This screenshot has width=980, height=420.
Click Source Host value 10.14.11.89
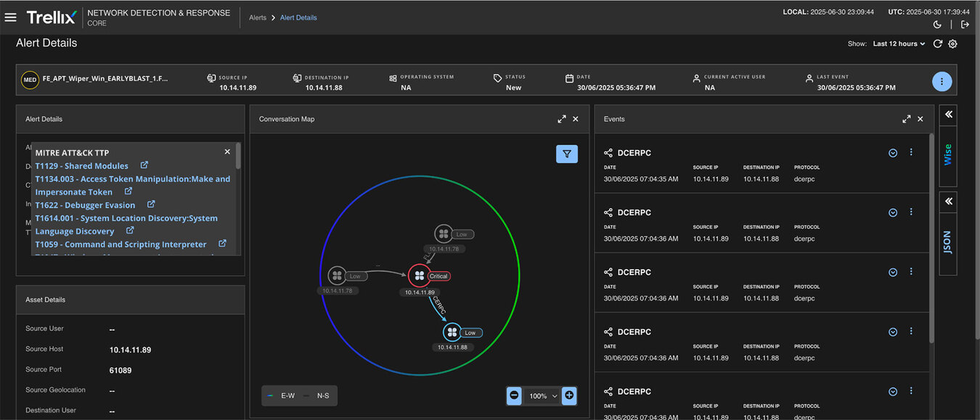tap(130, 350)
